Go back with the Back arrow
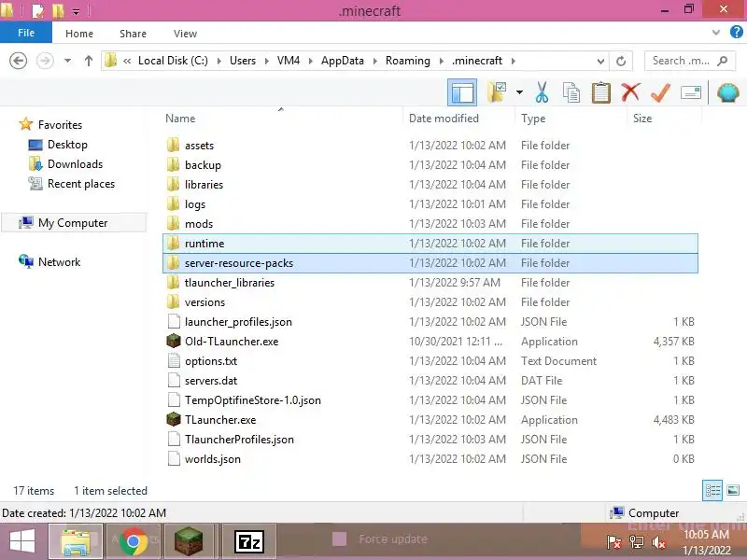The height and width of the screenshot is (560, 747). (18, 61)
